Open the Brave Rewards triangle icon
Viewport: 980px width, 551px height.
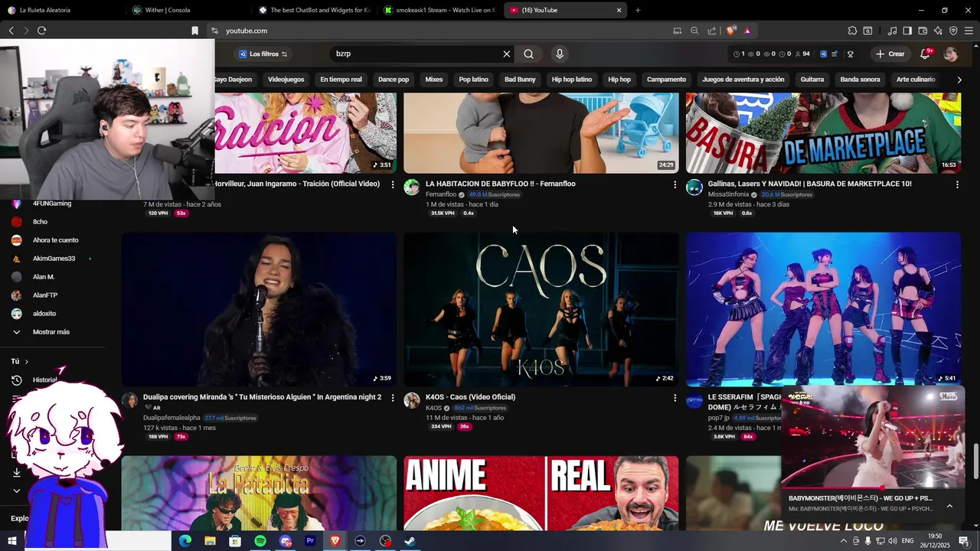pos(746,31)
